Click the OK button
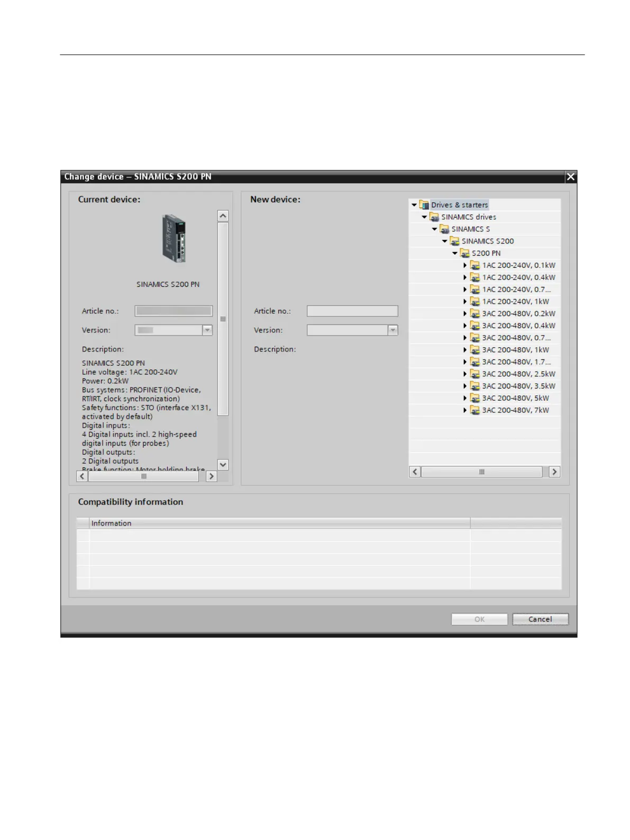The image size is (630, 840). pyautogui.click(x=479, y=619)
